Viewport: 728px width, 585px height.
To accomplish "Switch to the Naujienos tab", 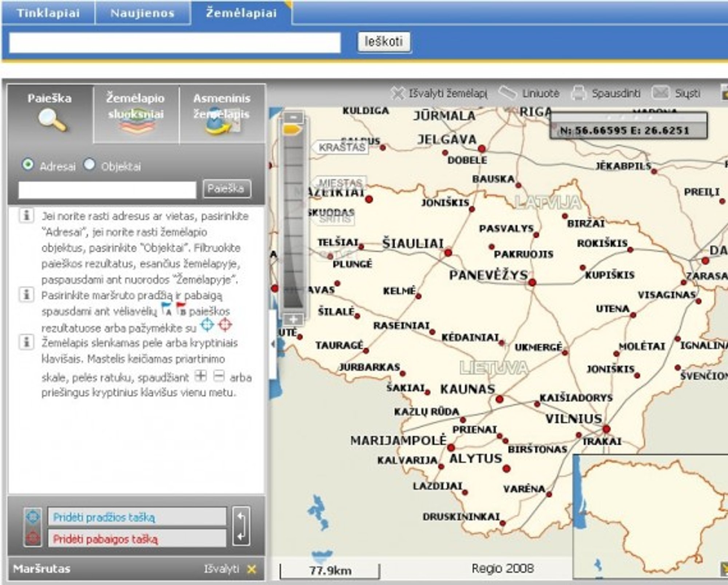I will pyautogui.click(x=142, y=13).
